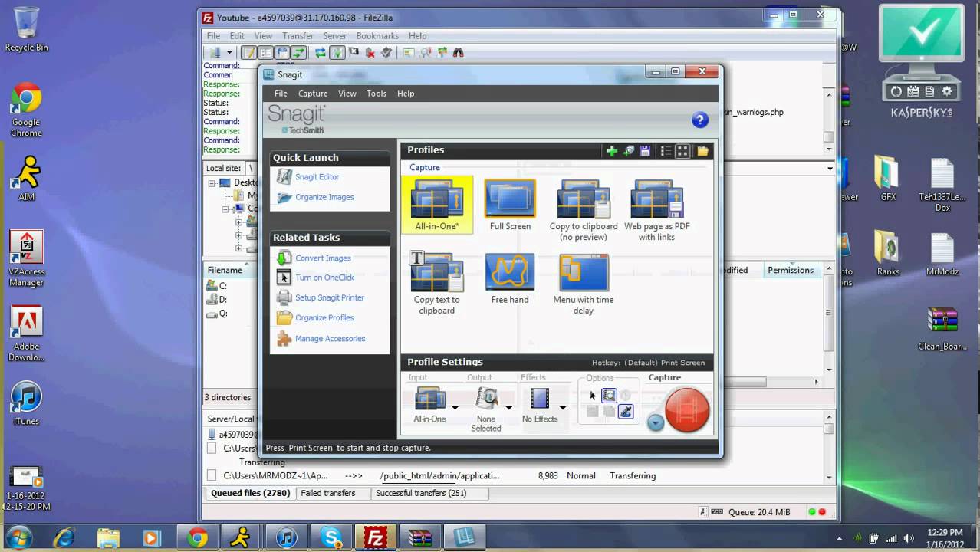Switch the Profiles pane to list view

[666, 151]
